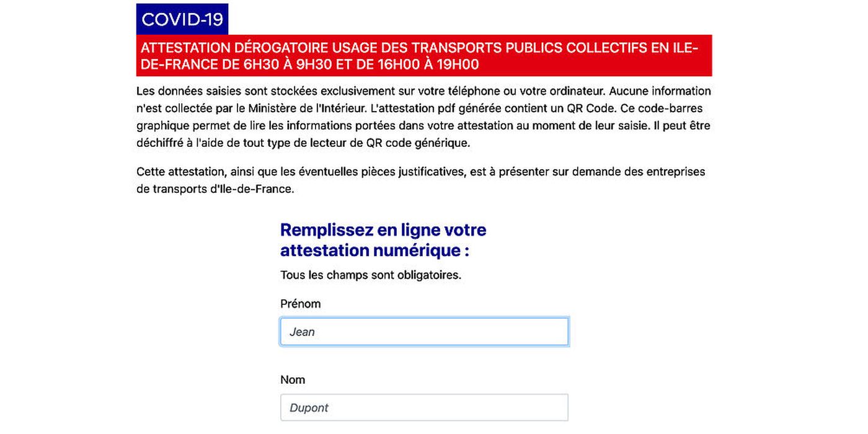Click "Tous les champs sont obligatoires." notice
The height and width of the screenshot is (434, 868).
coord(371,275)
